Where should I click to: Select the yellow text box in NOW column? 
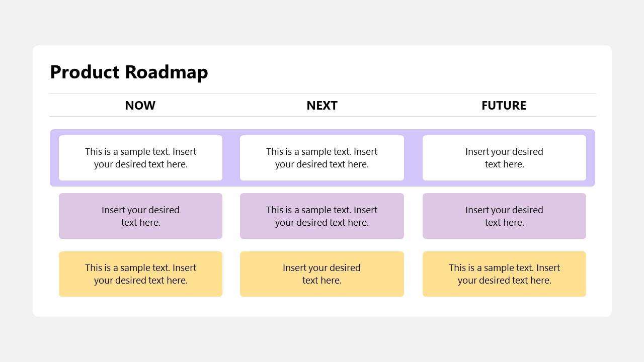[x=140, y=274]
